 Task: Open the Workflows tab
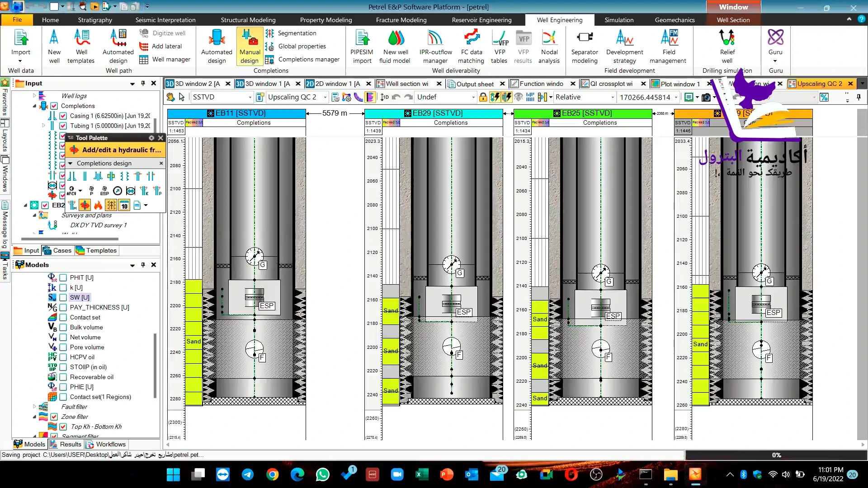pyautogui.click(x=106, y=444)
